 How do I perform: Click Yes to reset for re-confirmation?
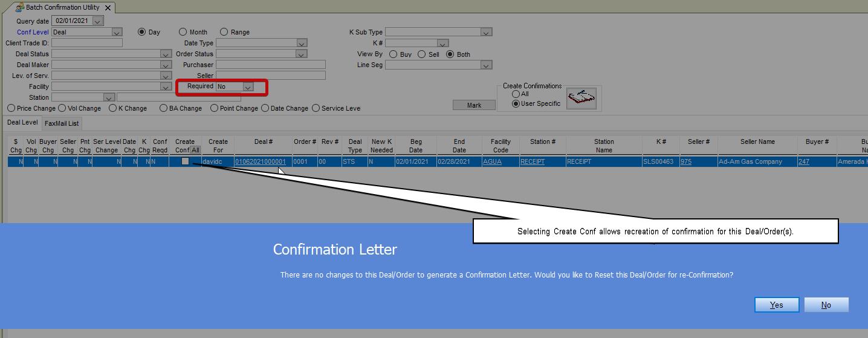[777, 305]
